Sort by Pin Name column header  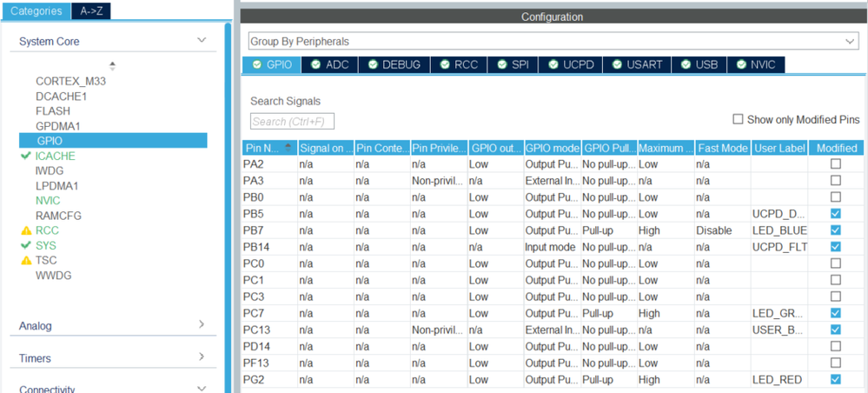click(269, 148)
